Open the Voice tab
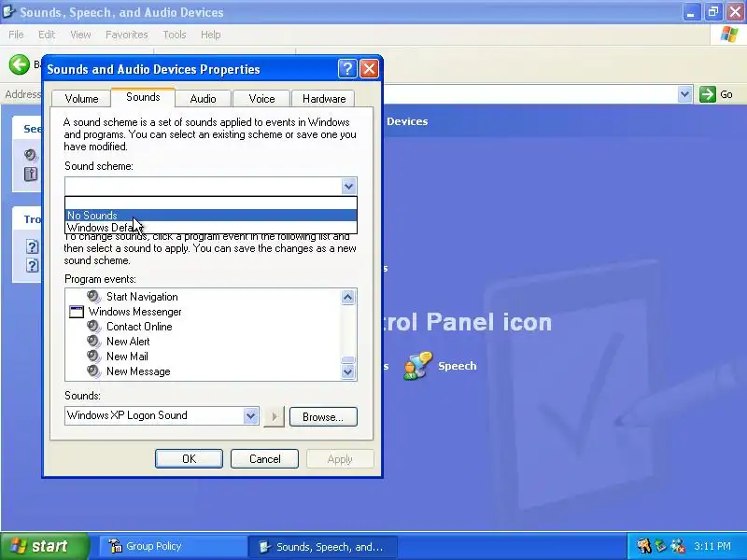This screenshot has width=747, height=560. point(261,99)
